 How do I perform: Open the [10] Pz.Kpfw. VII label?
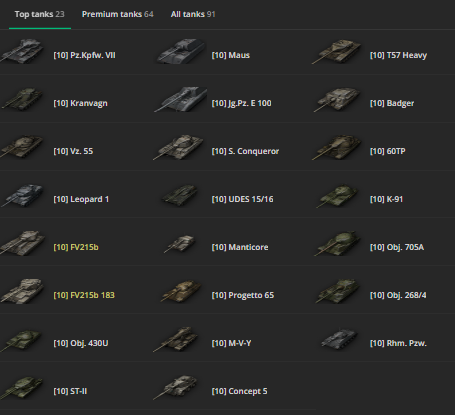84,55
